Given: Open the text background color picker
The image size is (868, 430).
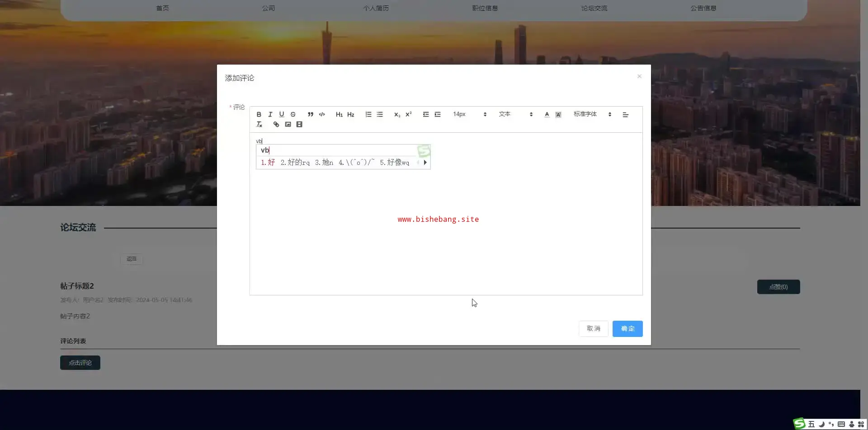Looking at the screenshot, I should [558, 114].
